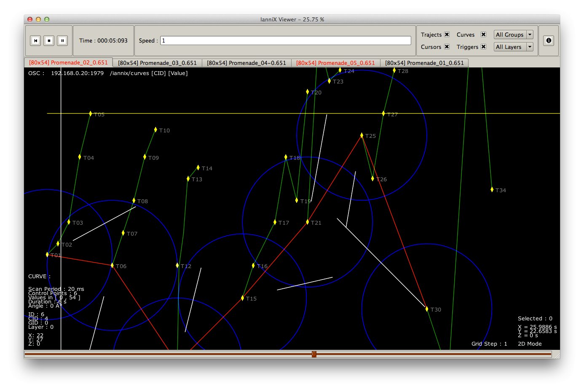Select trigger point T19

tap(297, 200)
